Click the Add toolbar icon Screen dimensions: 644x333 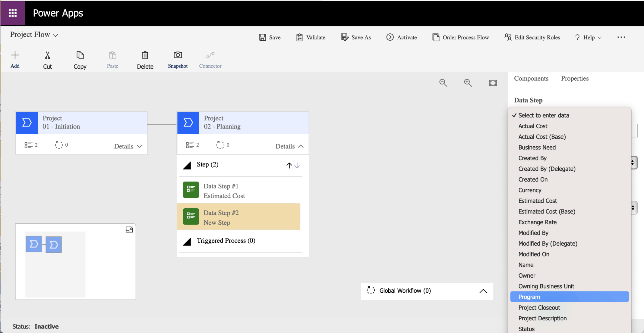[x=15, y=55]
